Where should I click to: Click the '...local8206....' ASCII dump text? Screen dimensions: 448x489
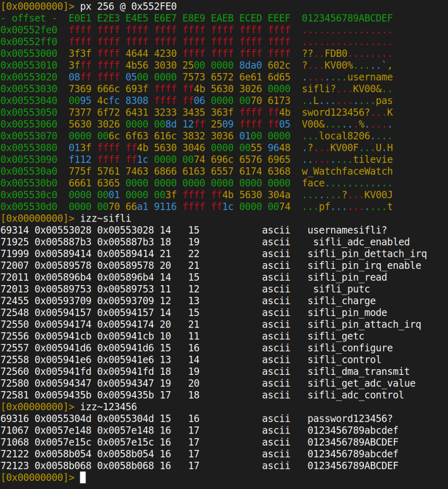(x=347, y=136)
